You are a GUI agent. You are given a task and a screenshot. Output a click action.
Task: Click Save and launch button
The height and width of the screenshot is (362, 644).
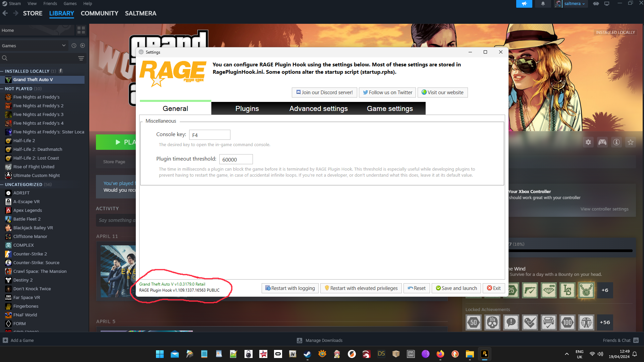point(456,288)
